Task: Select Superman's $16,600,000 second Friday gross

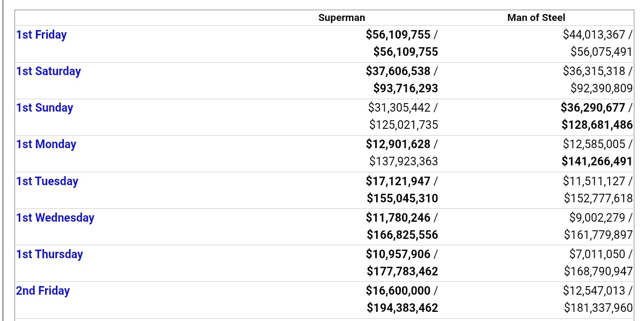Action: click(x=398, y=291)
